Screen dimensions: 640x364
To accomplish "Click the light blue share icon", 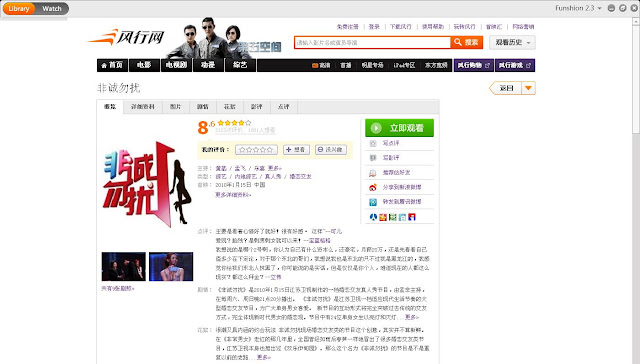I will point(402,217).
